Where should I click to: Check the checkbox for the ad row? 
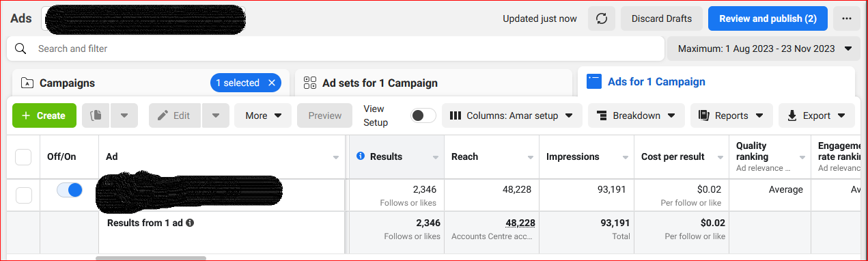pyautogui.click(x=24, y=195)
